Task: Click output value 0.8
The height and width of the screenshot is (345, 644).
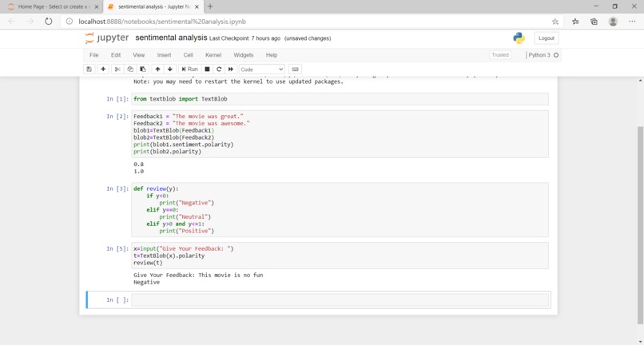Action: [x=138, y=165]
